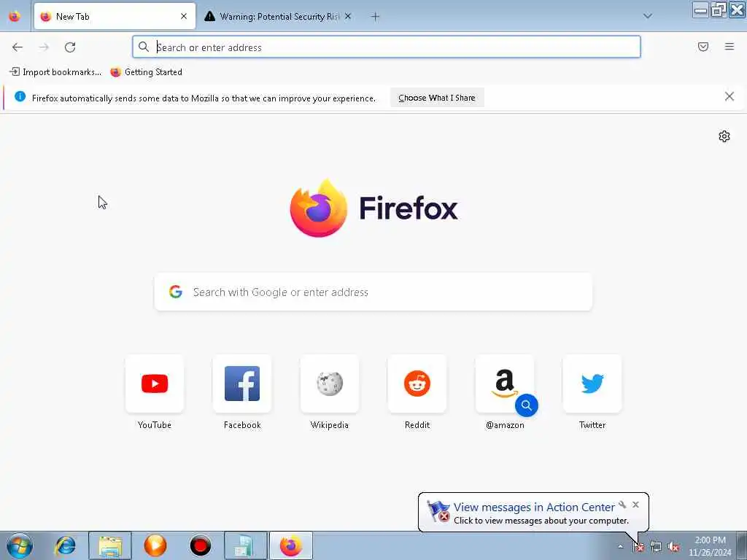Open the wrench settings icon in Action Center balloon
The height and width of the screenshot is (560, 747).
pyautogui.click(x=622, y=505)
